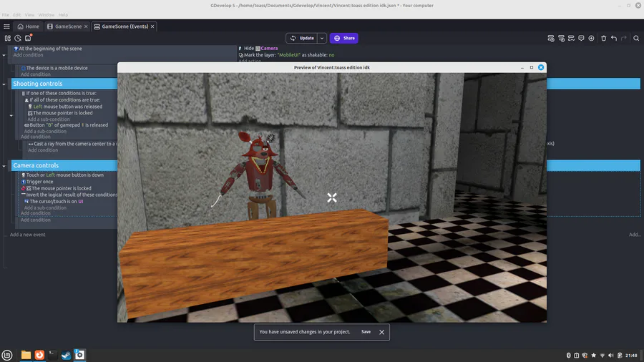Screen dimensions: 644x362
Task: Collapse the Camera controls group
Action: pyautogui.click(x=4, y=166)
